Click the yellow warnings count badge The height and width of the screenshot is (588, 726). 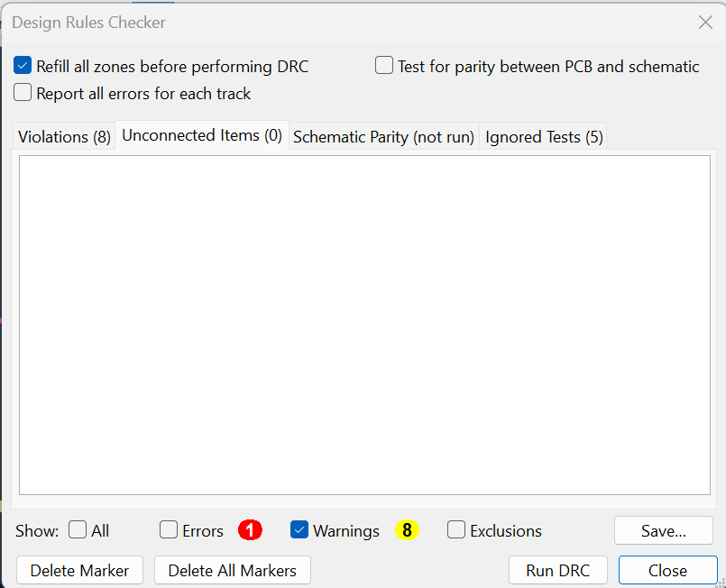(x=407, y=530)
